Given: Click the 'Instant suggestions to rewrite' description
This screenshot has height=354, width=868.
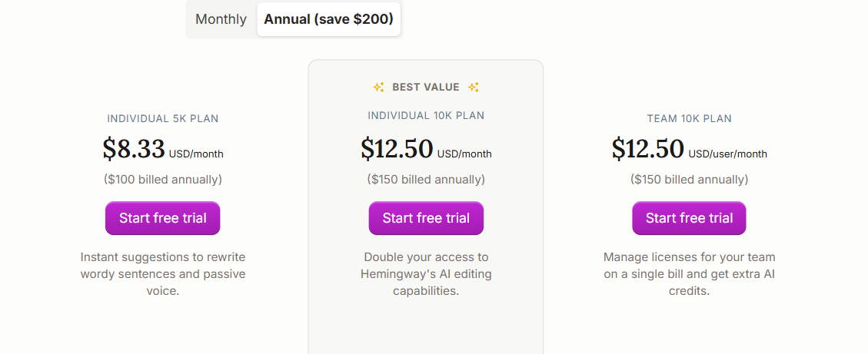Looking at the screenshot, I should coord(163,274).
